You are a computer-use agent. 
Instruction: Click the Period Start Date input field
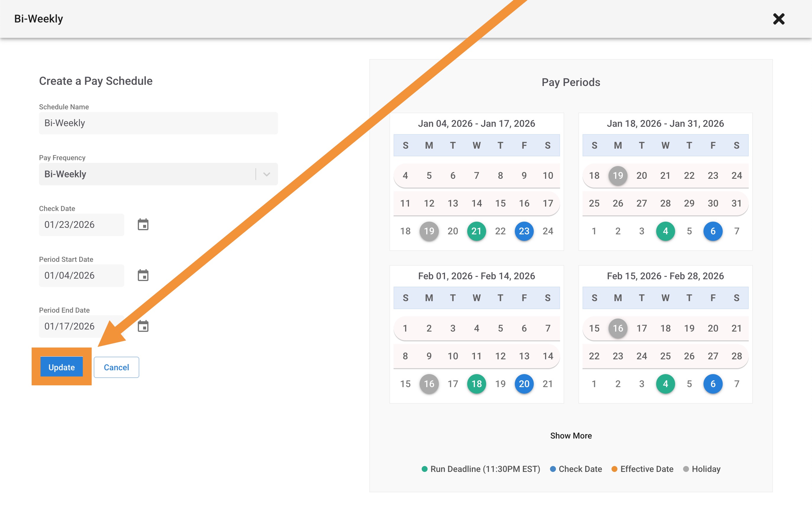coord(81,276)
